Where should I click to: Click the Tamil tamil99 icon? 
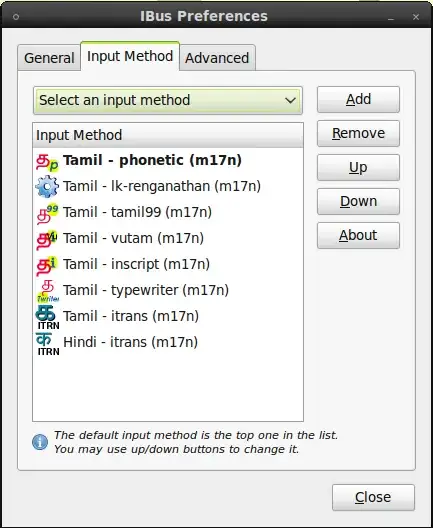coord(47,213)
